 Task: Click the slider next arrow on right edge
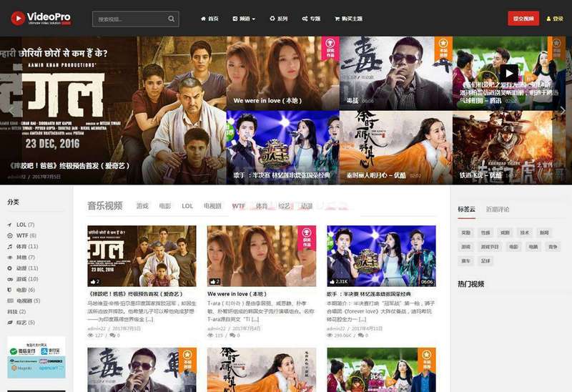tap(562, 110)
